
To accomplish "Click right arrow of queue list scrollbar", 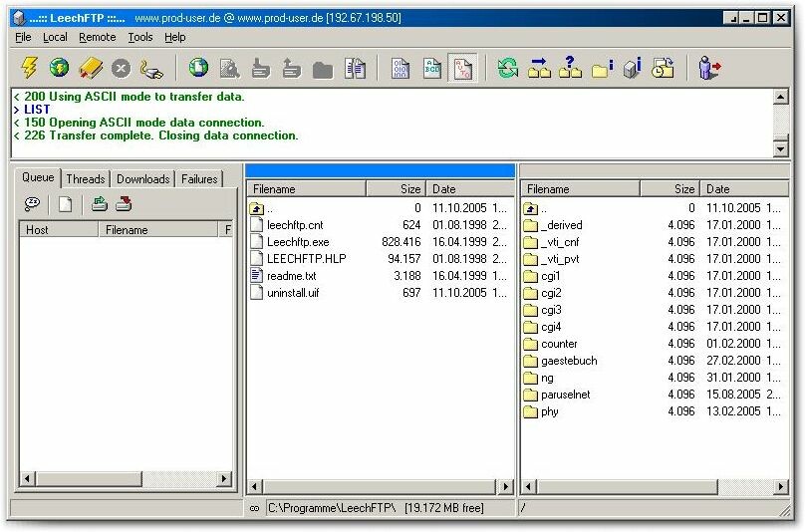I will coord(224,478).
